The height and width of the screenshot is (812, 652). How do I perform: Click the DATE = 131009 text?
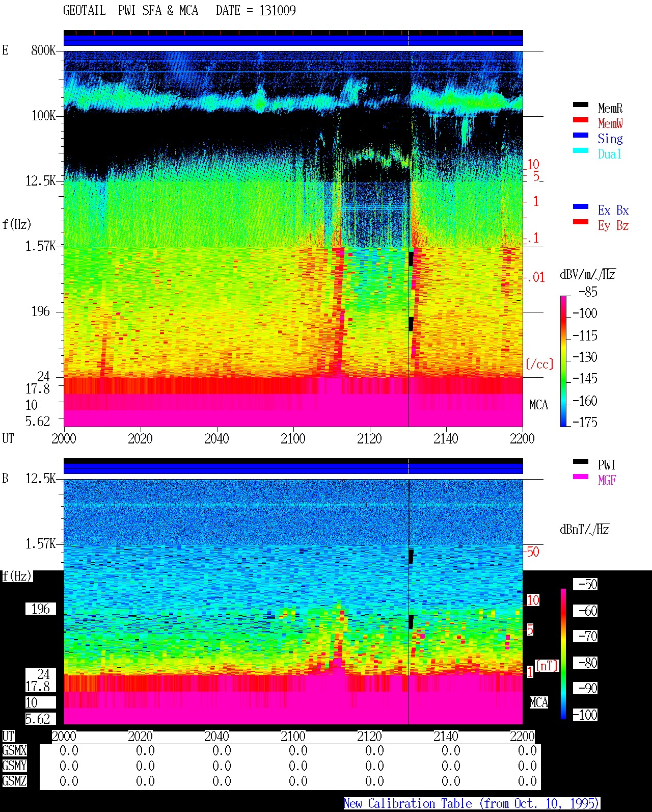[256, 11]
